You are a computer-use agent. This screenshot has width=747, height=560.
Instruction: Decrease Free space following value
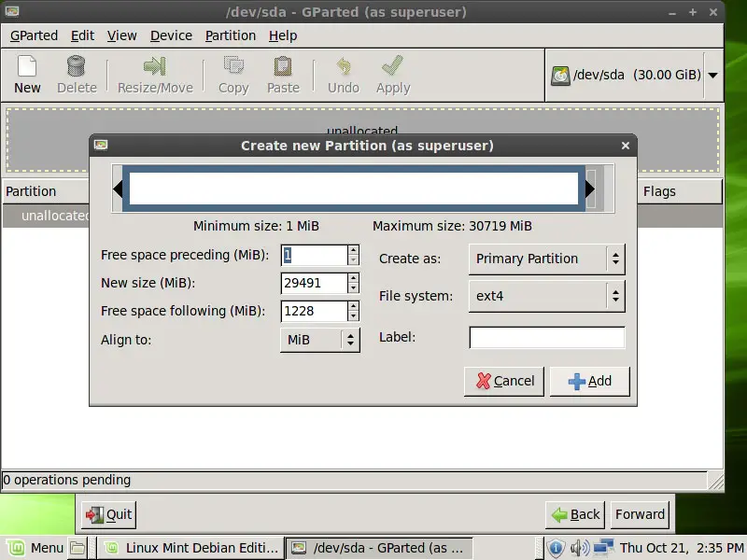pos(353,316)
